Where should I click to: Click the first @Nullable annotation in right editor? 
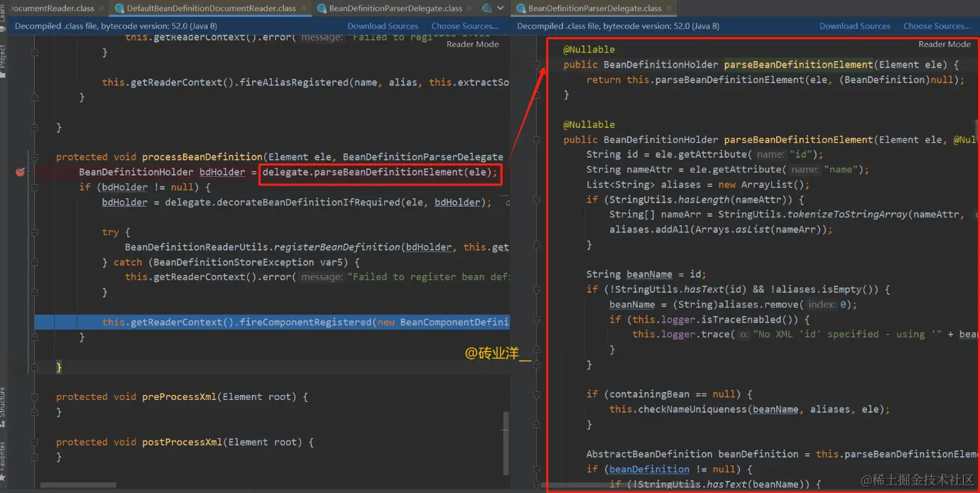point(589,50)
